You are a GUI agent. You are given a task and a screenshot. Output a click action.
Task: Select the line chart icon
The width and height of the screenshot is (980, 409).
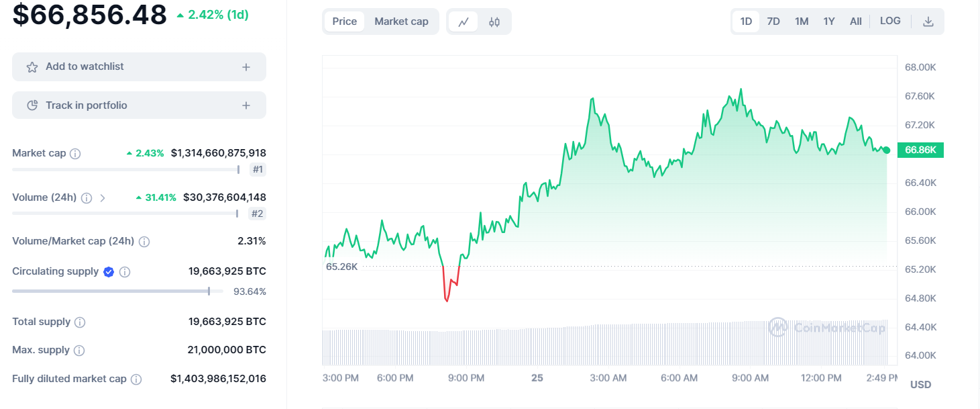(464, 21)
